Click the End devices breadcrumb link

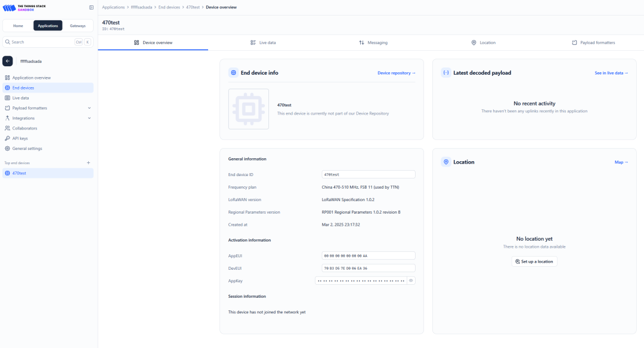169,7
